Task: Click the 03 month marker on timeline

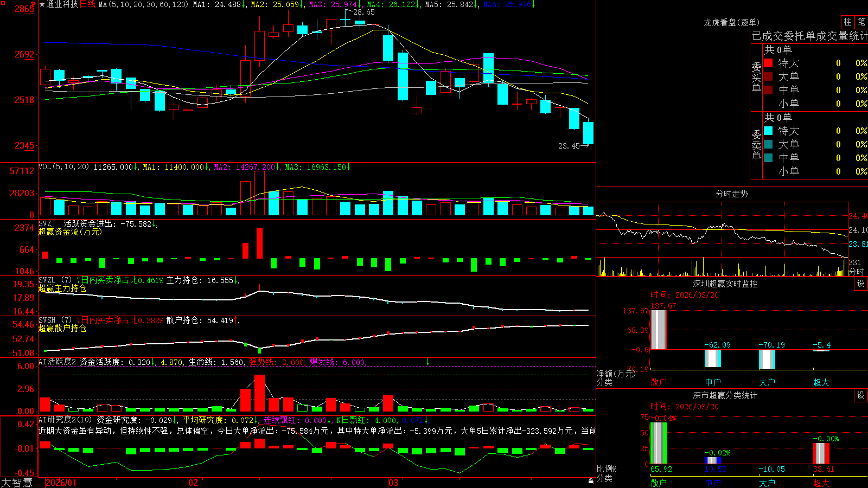Action: tap(393, 483)
